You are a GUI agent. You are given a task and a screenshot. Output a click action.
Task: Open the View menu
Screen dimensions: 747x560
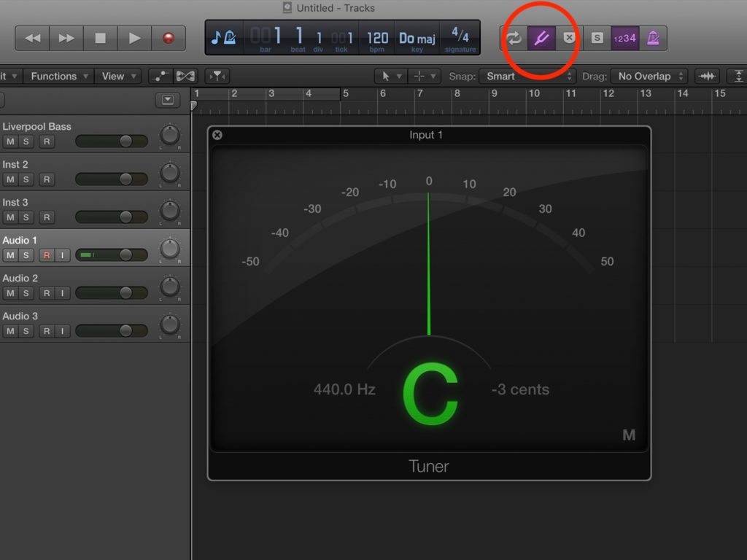coord(119,76)
